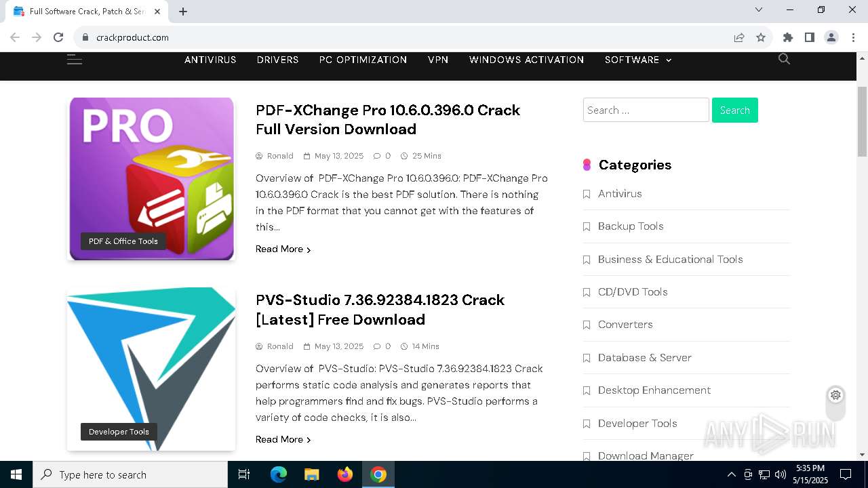Open the Database & Server category
This screenshot has width=868, height=488.
coord(644,358)
